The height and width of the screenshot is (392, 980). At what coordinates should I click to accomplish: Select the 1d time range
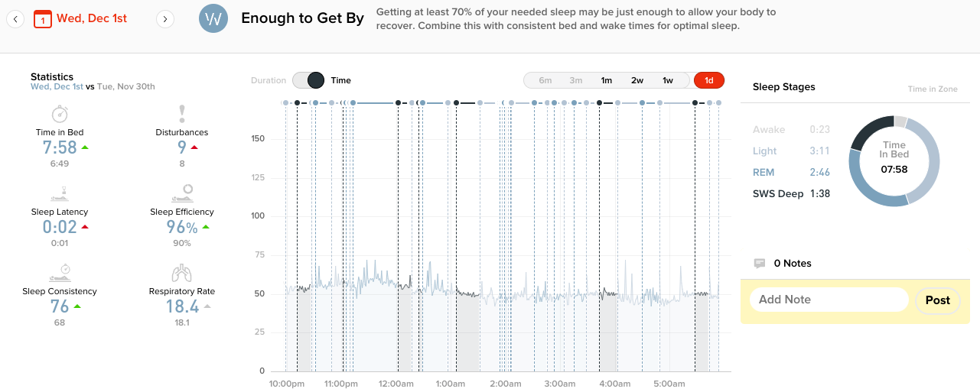tap(708, 80)
